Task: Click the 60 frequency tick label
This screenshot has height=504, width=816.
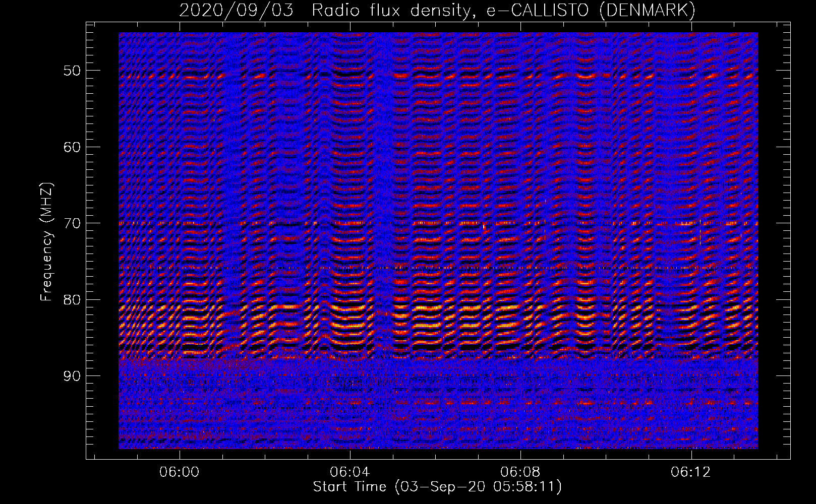Action: coord(72,147)
